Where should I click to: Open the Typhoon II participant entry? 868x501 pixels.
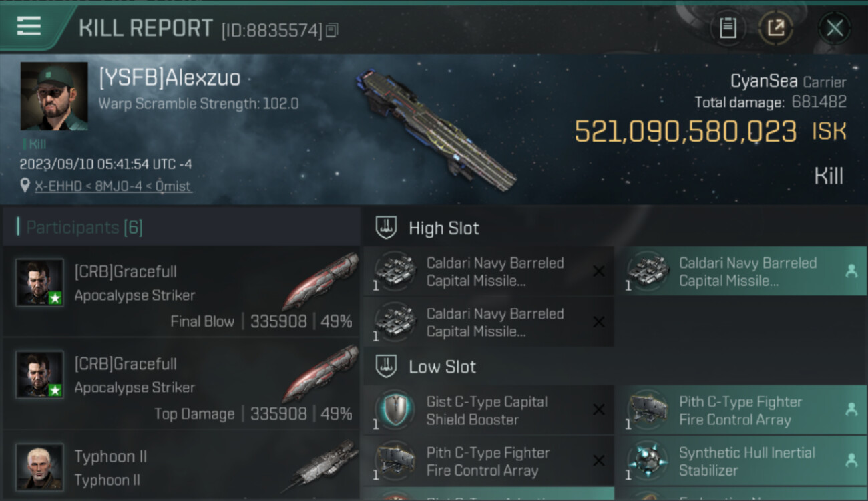(x=182, y=467)
